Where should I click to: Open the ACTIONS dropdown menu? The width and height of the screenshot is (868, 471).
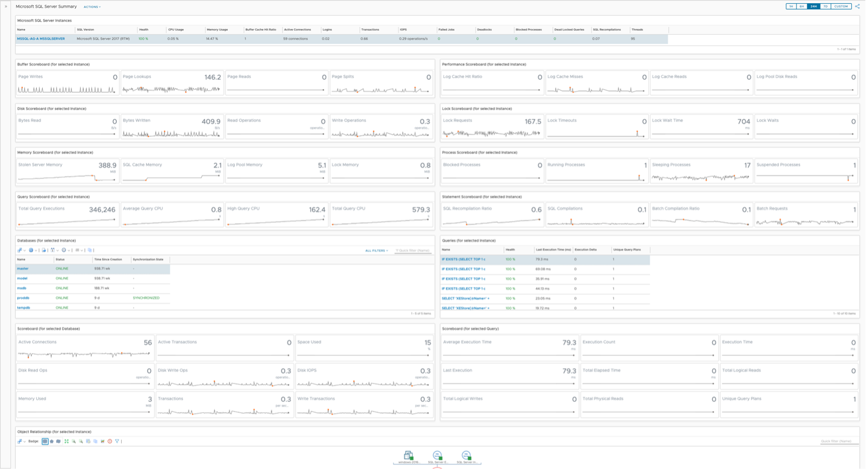click(x=92, y=7)
